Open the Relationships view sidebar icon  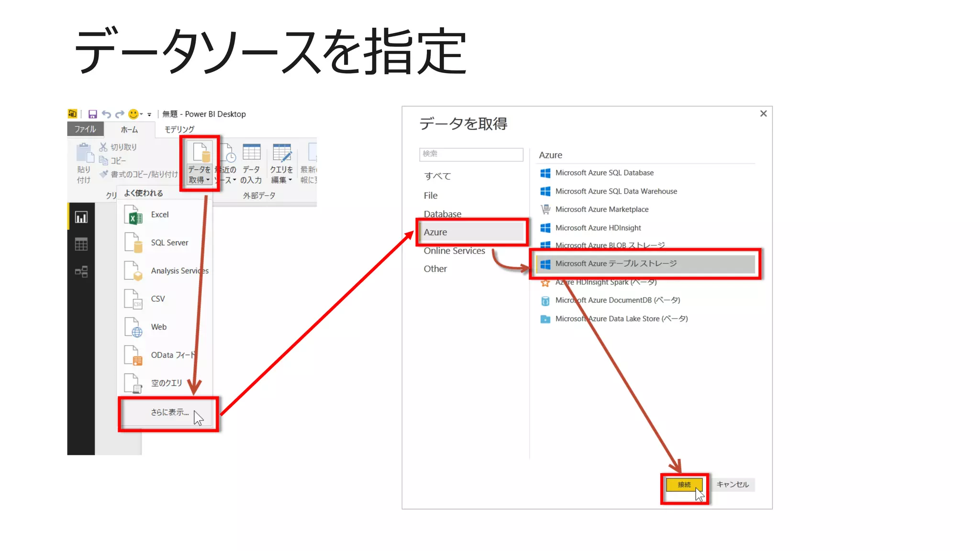point(81,272)
